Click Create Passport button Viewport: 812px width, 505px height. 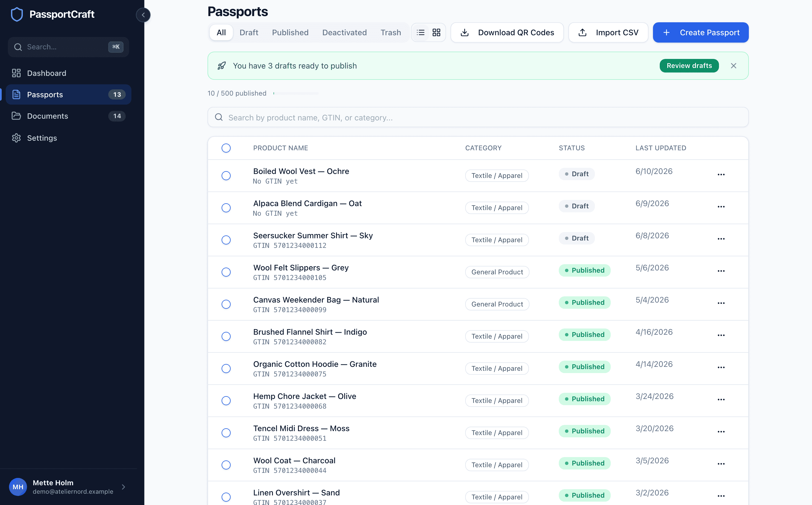point(700,32)
